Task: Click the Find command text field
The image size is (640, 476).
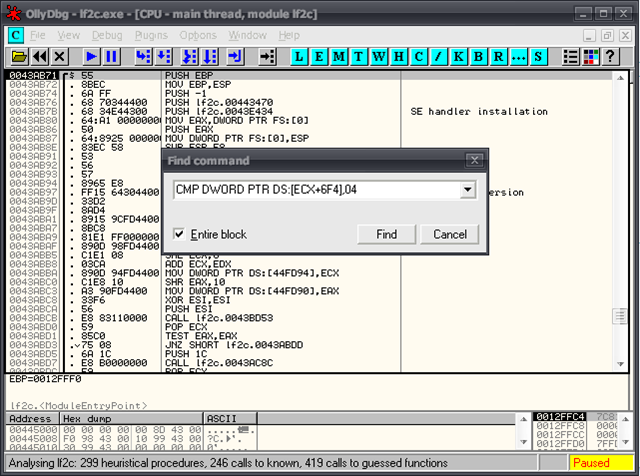Action: coord(317,190)
